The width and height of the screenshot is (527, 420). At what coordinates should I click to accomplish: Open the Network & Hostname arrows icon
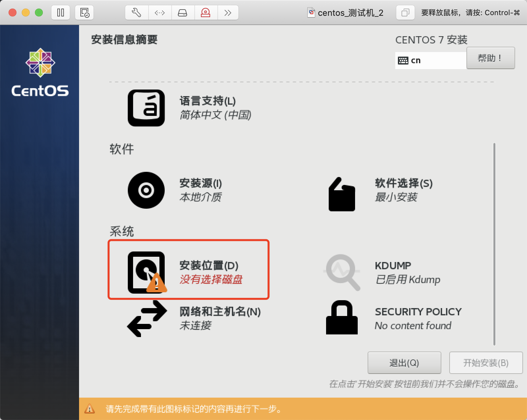pos(147,318)
